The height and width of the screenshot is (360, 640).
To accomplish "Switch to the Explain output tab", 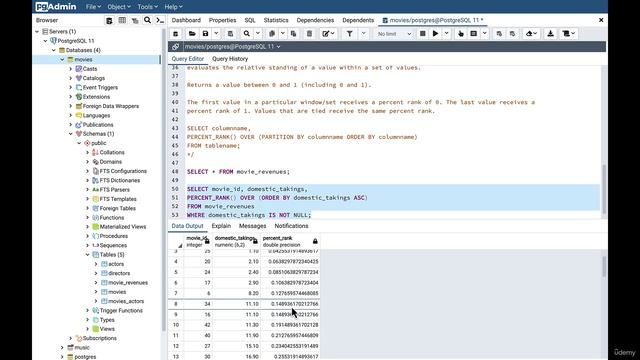I will point(221,226).
